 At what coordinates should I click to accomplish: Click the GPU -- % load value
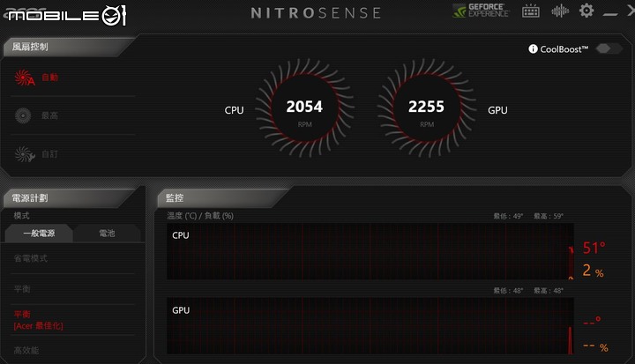click(595, 346)
